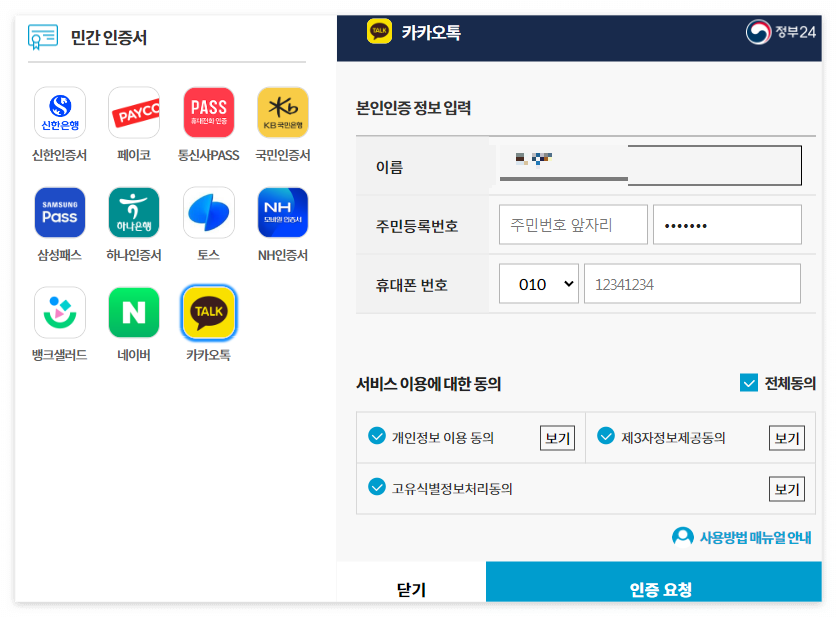Click the 본인인증 정보 입력 heading

413,108
